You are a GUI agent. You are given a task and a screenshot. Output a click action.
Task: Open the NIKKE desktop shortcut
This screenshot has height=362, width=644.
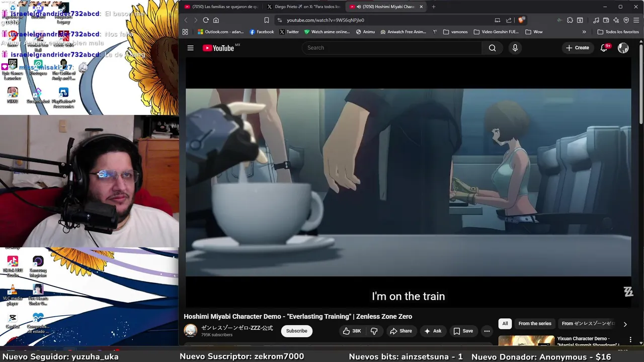point(13,96)
